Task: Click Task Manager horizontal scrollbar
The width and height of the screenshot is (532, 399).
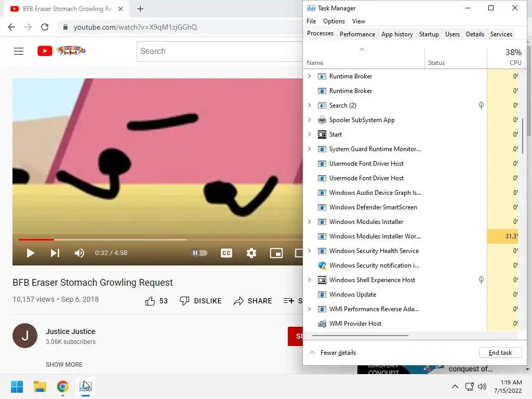Action: (361, 336)
